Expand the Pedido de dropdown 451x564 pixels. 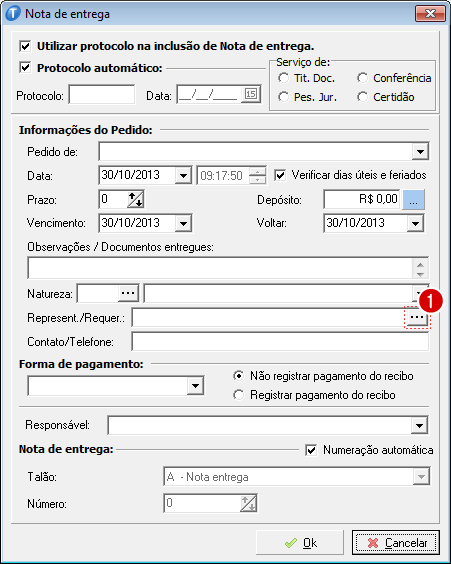pos(420,152)
